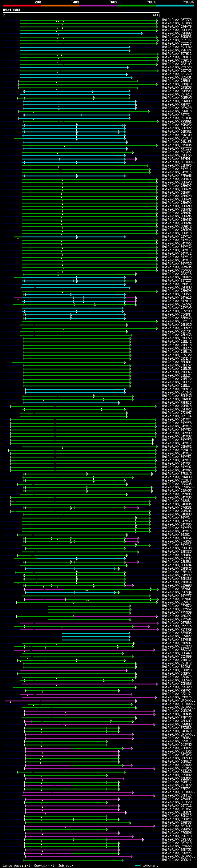Click the UniRef100_C3SA79 label

coord(176,677)
